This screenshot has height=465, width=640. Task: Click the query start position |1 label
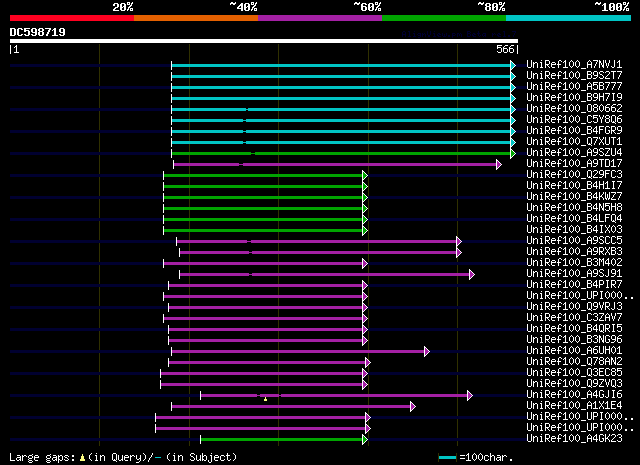point(15,49)
